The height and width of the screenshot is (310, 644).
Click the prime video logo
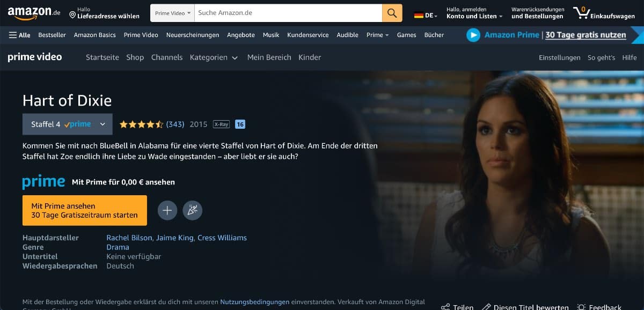(35, 57)
